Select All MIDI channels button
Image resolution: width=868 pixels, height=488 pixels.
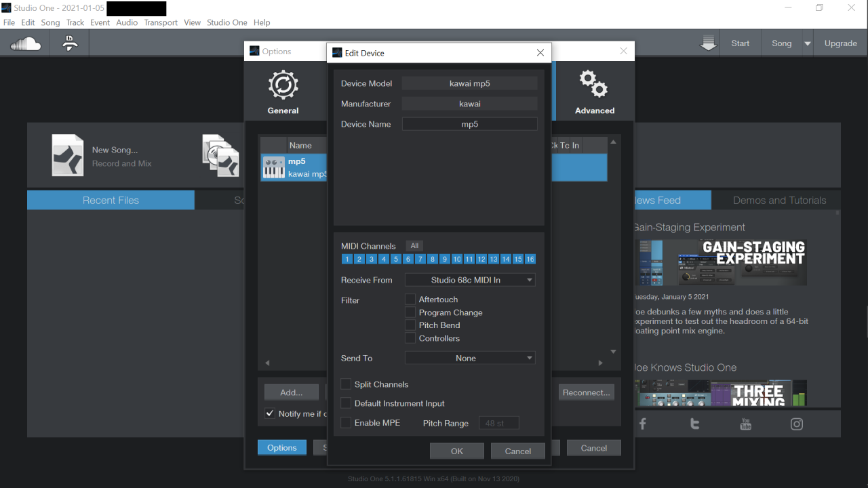pos(414,246)
